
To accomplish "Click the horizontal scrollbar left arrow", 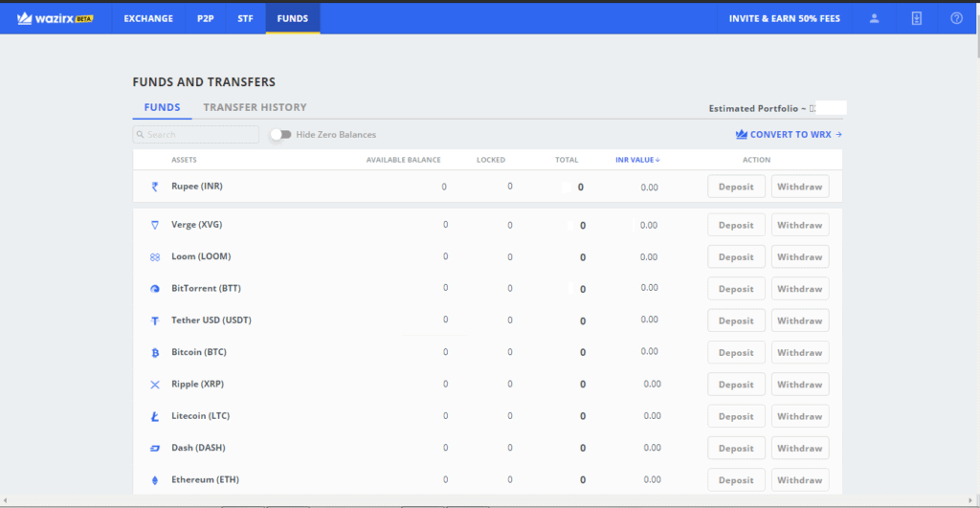I will pyautogui.click(x=5, y=500).
